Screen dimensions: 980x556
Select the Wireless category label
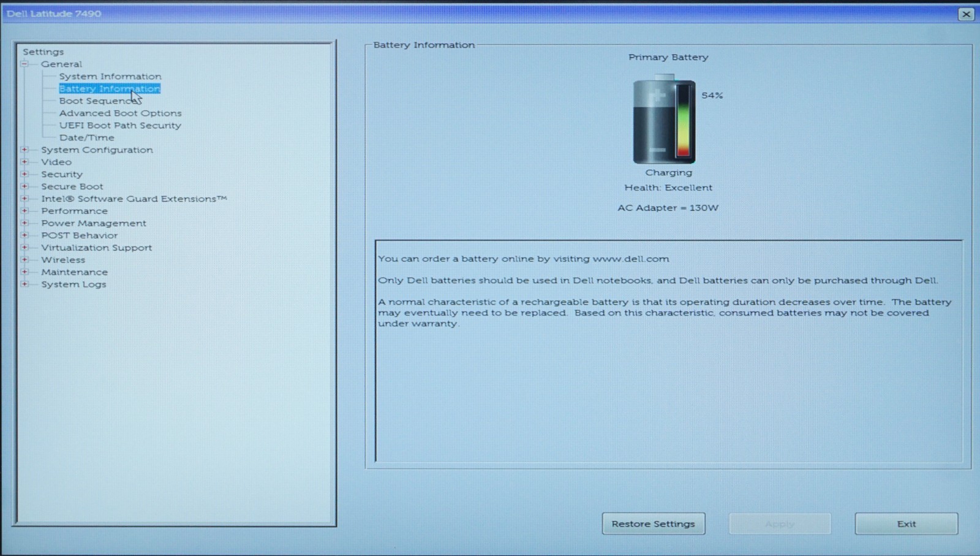[63, 261]
